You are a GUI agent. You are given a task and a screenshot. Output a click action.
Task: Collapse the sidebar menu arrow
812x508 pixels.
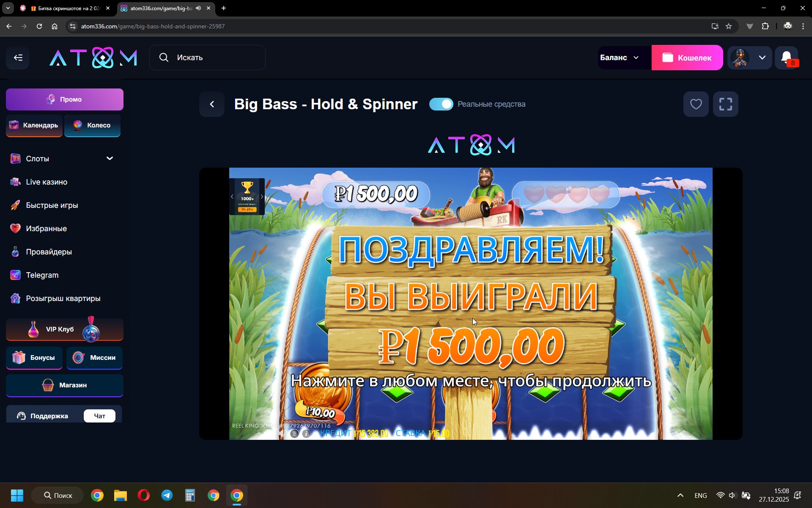[18, 58]
